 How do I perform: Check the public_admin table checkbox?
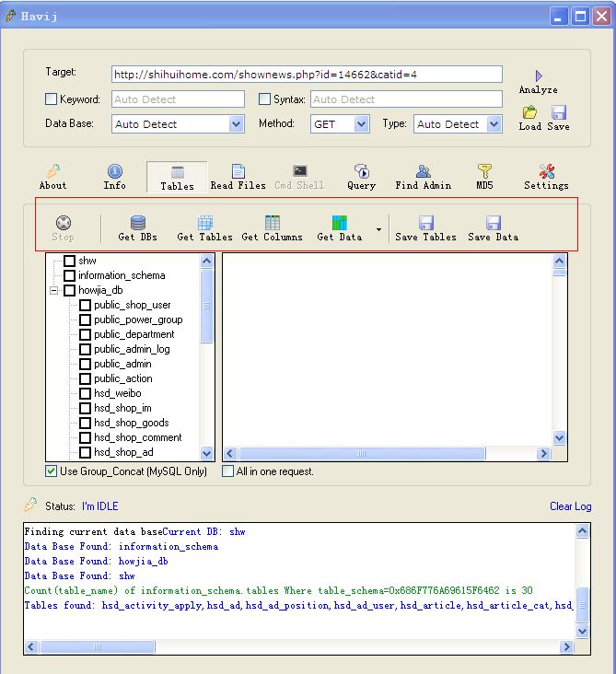pos(85,364)
